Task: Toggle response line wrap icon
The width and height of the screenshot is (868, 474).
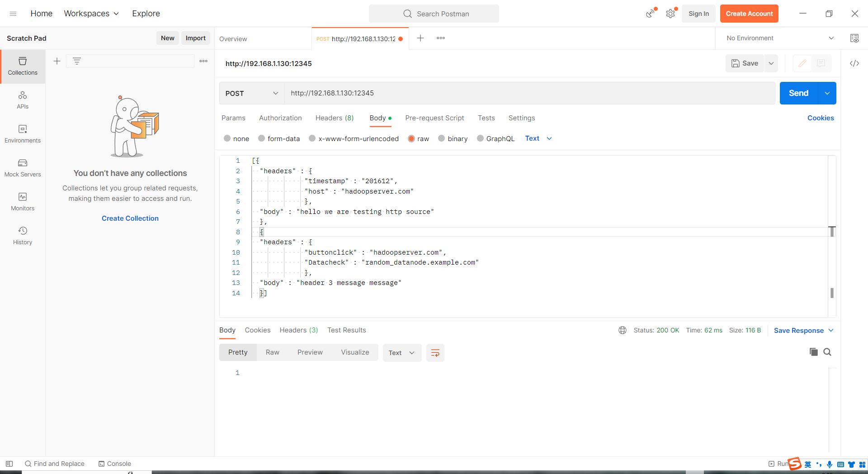Action: pyautogui.click(x=435, y=353)
